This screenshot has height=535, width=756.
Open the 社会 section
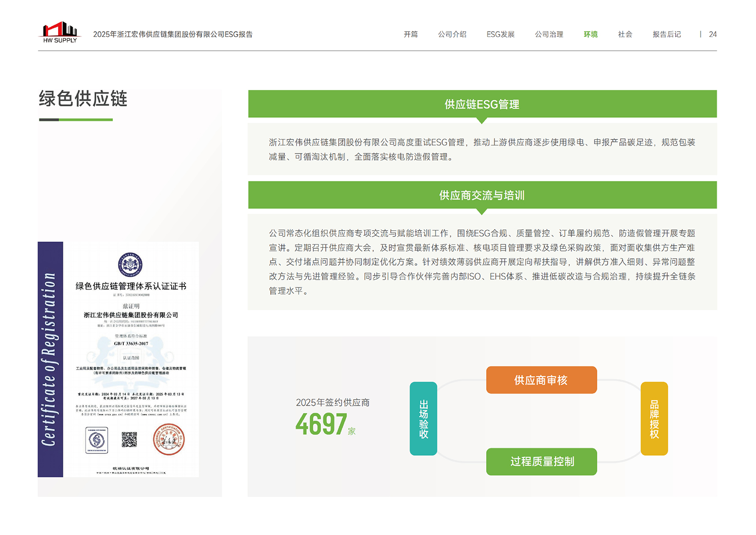625,35
